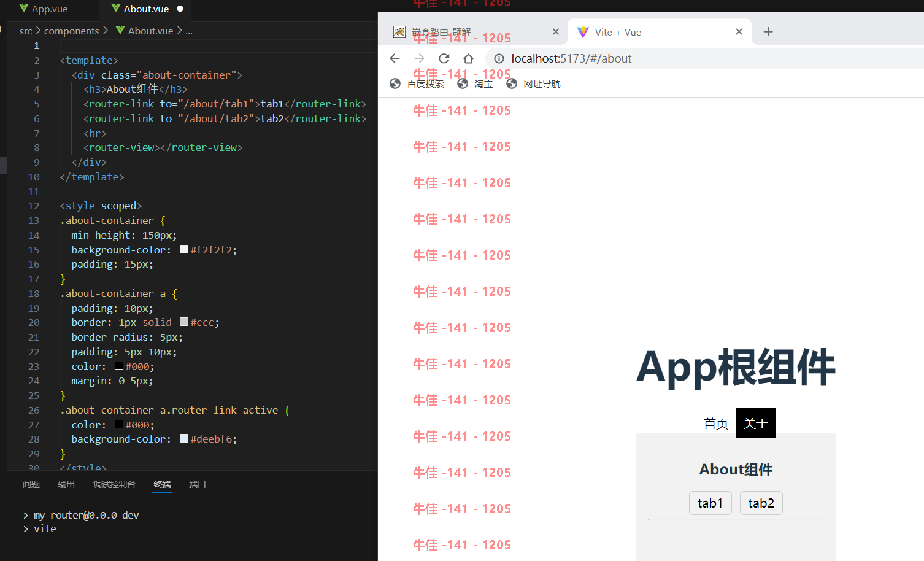
Task: Close the Vite + Vue tab
Action: point(739,32)
